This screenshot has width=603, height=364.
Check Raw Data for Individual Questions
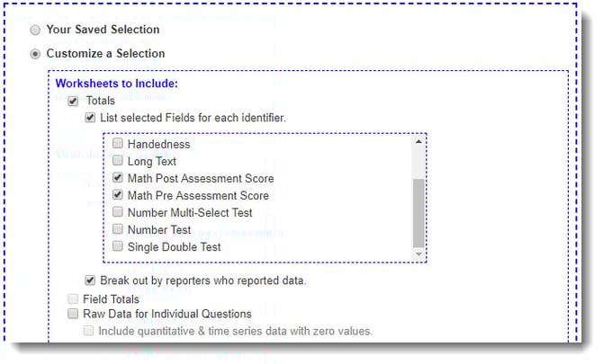(x=73, y=315)
